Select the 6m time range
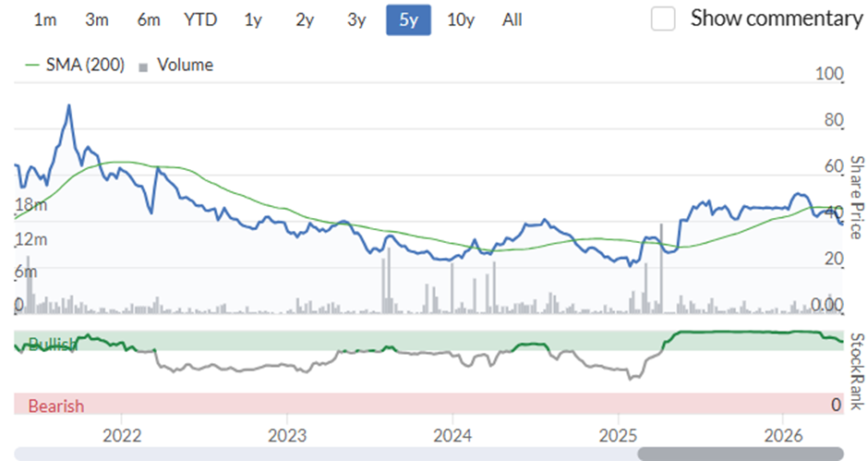The height and width of the screenshot is (461, 868). pyautogui.click(x=149, y=20)
